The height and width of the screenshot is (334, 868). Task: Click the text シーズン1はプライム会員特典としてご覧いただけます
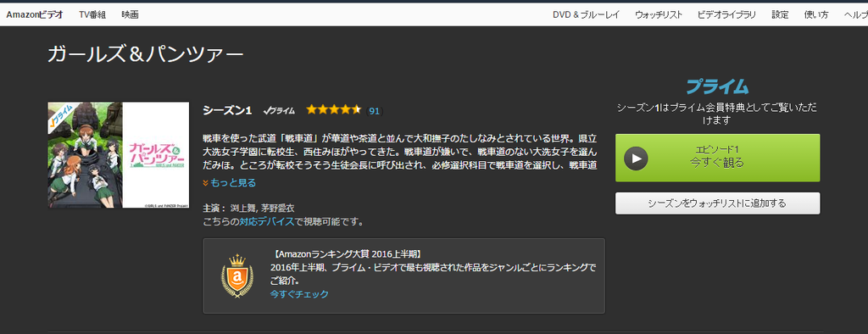[717, 114]
